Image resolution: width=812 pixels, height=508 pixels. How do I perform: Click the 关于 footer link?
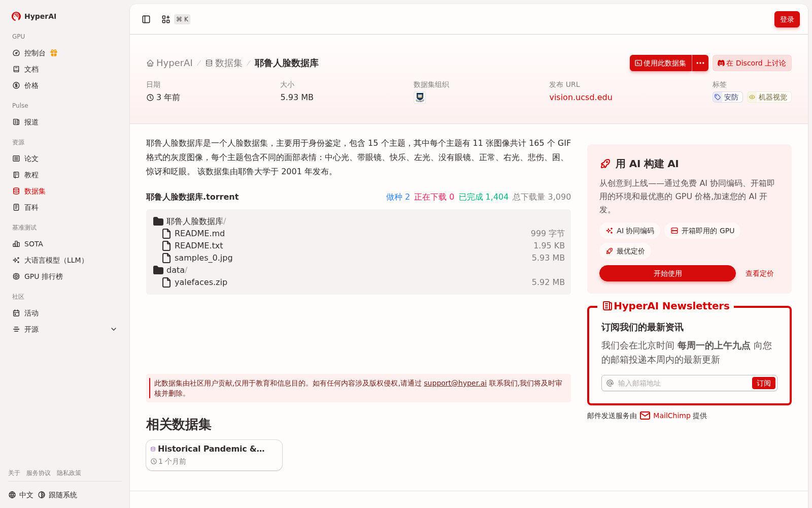tap(14, 473)
